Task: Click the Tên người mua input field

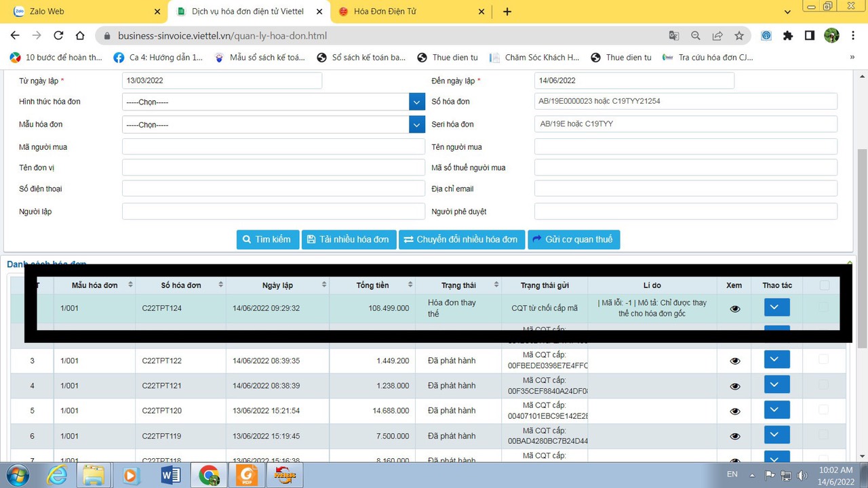Action: 685,146
